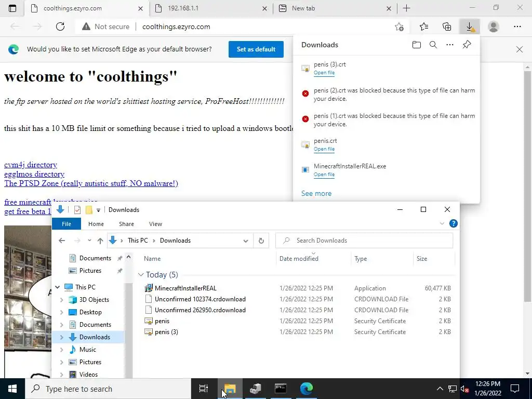Open the Windows Start menu
Screen dimensions: 532x399
point(12,389)
